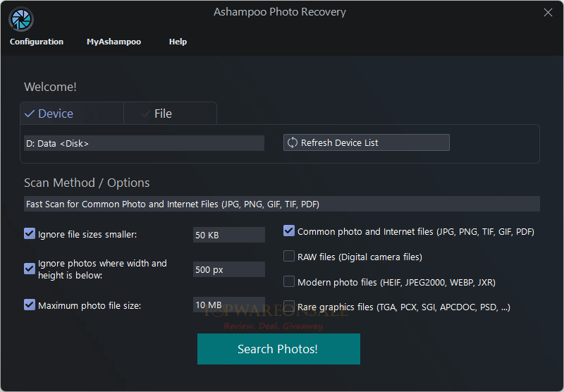
Task: Open the MyAshampoo menu
Action: click(x=114, y=42)
